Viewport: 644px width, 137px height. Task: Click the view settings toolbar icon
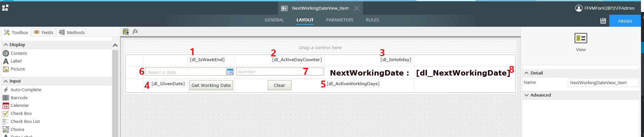tap(126, 32)
